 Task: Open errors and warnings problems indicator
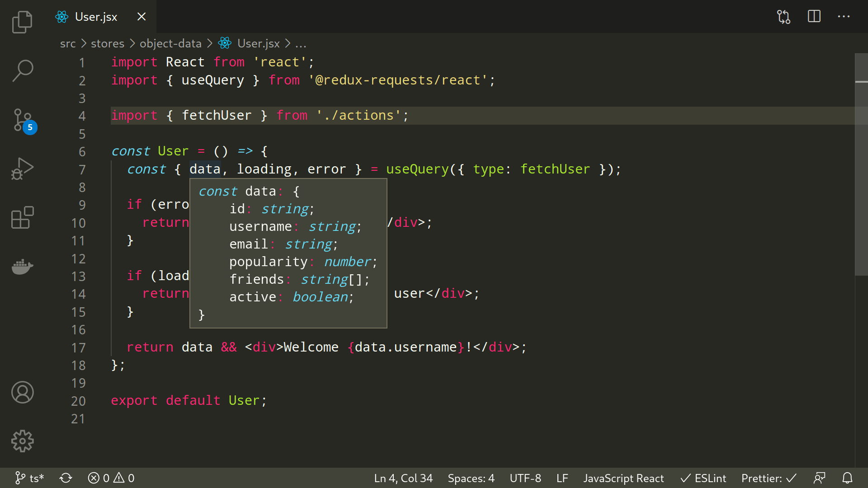point(111,478)
